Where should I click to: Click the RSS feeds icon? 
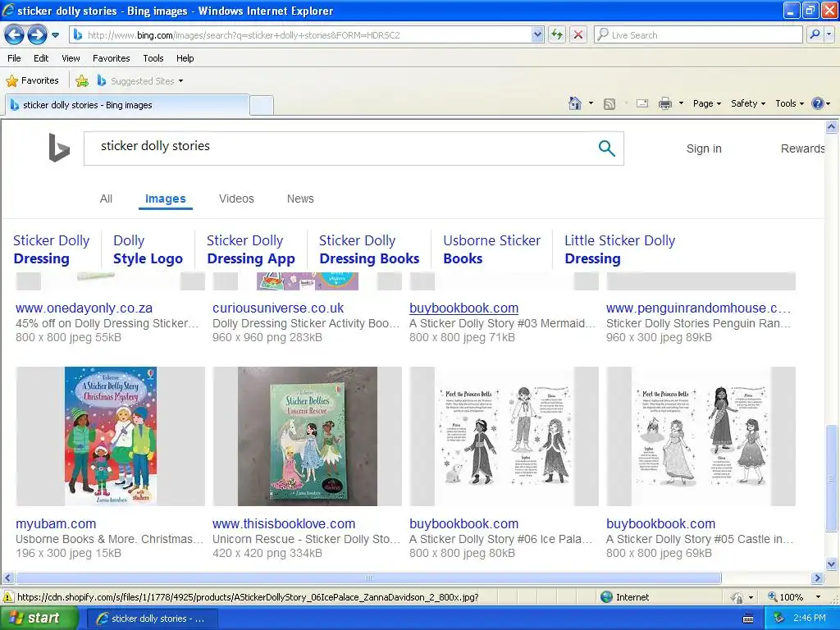click(x=609, y=104)
